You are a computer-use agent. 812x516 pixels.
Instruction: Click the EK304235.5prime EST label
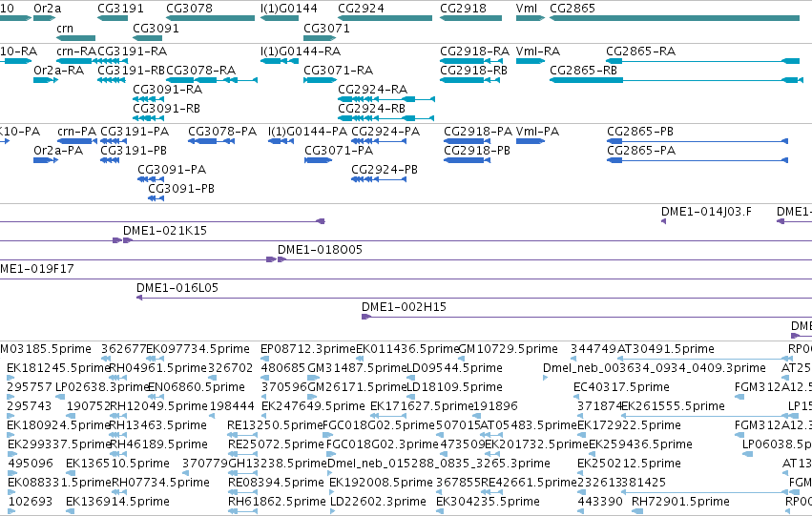pyautogui.click(x=488, y=502)
